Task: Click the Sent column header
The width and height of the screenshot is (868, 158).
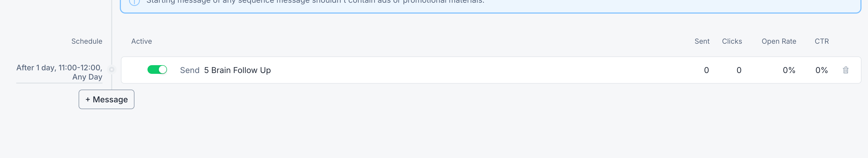Action: pyautogui.click(x=702, y=41)
